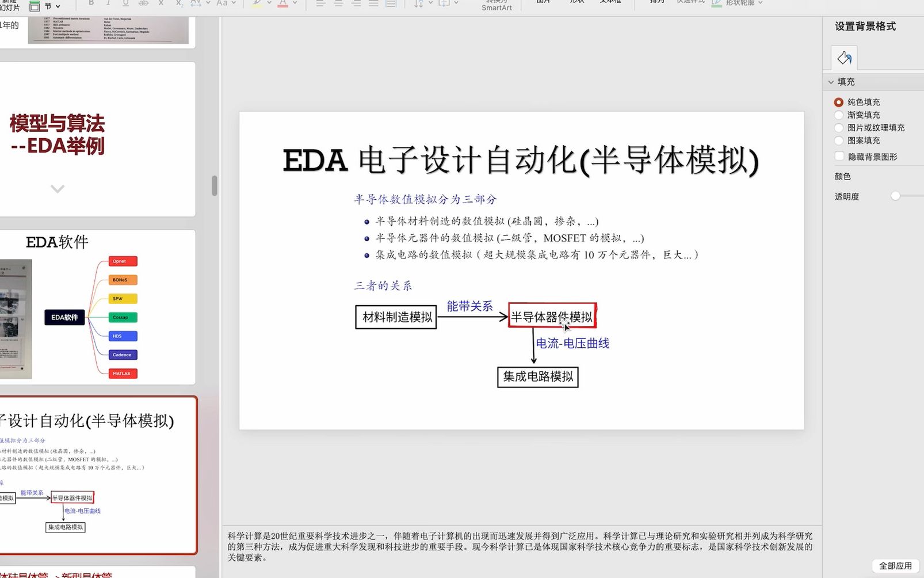The height and width of the screenshot is (578, 924).
Task: Click chevron under 模型与算法 section slide
Action: [58, 188]
